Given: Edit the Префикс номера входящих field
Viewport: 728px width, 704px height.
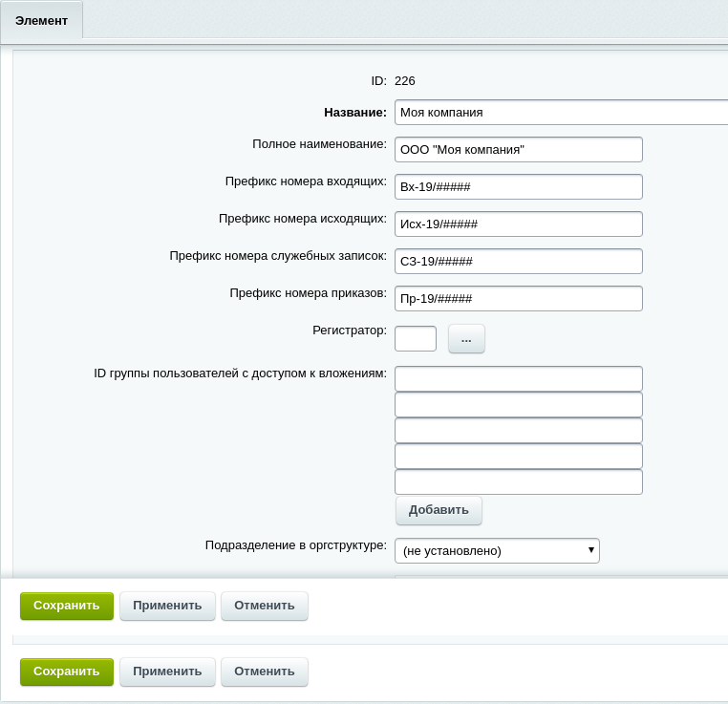Looking at the screenshot, I should tap(518, 187).
